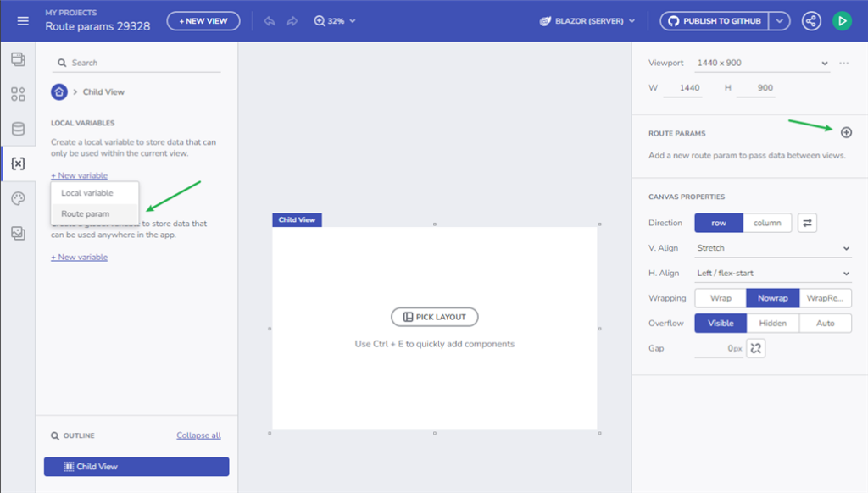
Task: Click the Share icon in top bar
Action: click(x=810, y=20)
